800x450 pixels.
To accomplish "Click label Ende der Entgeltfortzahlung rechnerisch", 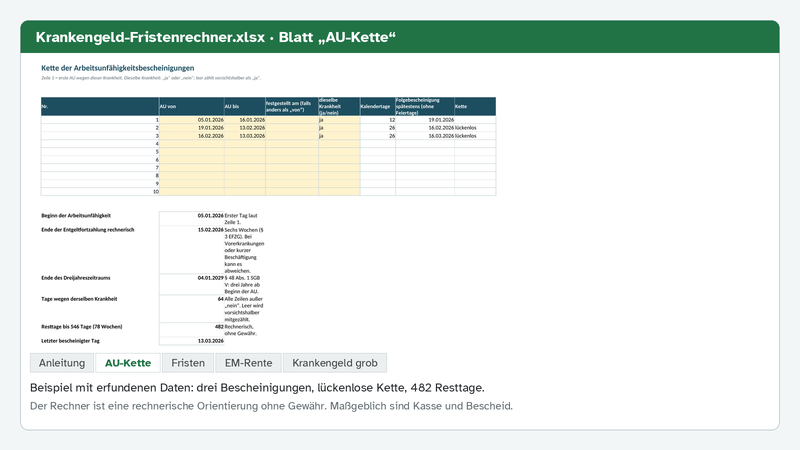I will point(88,230).
